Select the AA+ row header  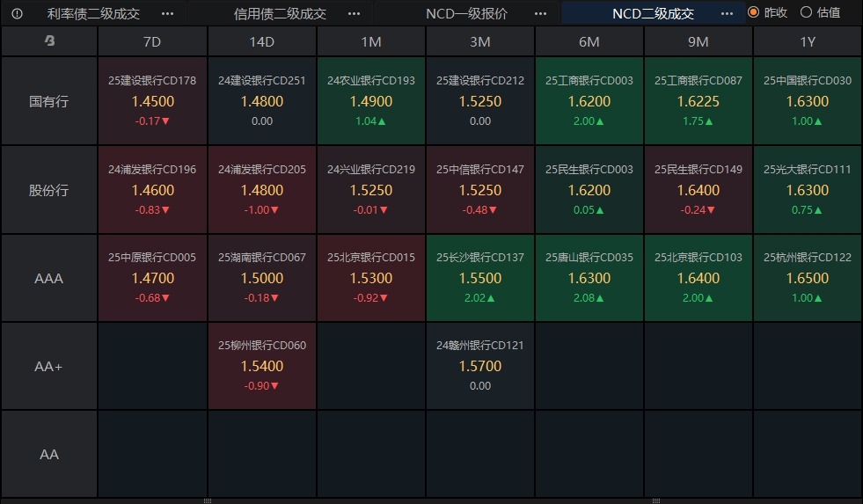pos(49,366)
